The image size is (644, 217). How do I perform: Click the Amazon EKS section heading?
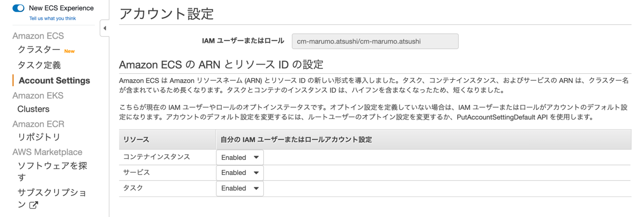point(38,95)
